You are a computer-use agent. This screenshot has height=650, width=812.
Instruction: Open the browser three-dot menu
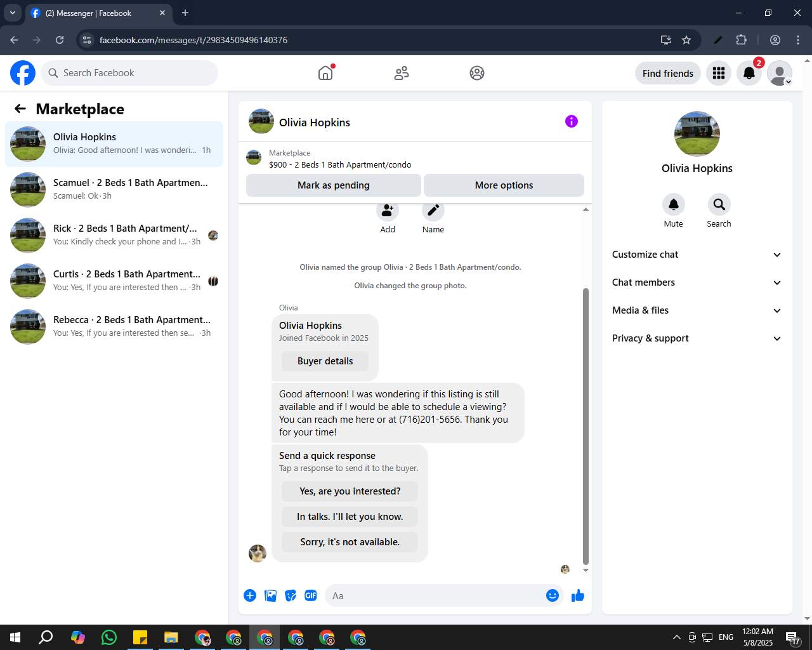tap(798, 40)
